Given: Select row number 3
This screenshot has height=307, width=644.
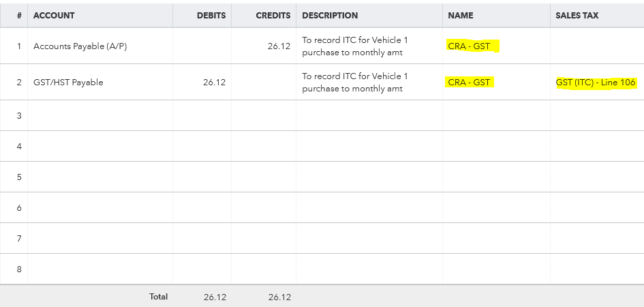Looking at the screenshot, I should (x=19, y=115).
